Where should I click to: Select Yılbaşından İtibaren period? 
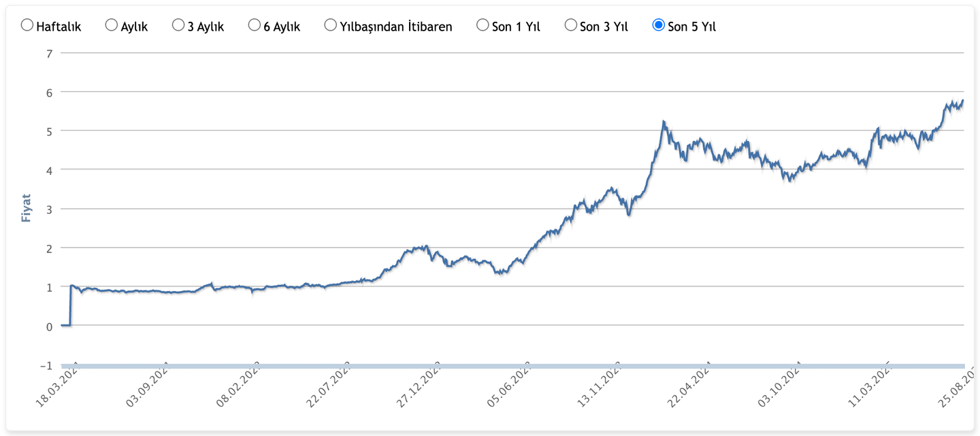pos(330,24)
